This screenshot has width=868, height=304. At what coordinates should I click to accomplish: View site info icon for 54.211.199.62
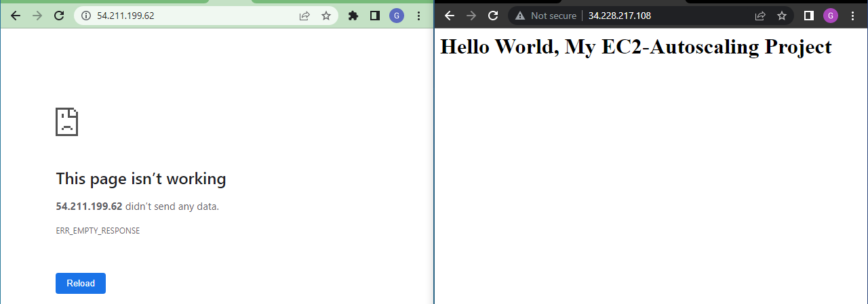pos(86,16)
